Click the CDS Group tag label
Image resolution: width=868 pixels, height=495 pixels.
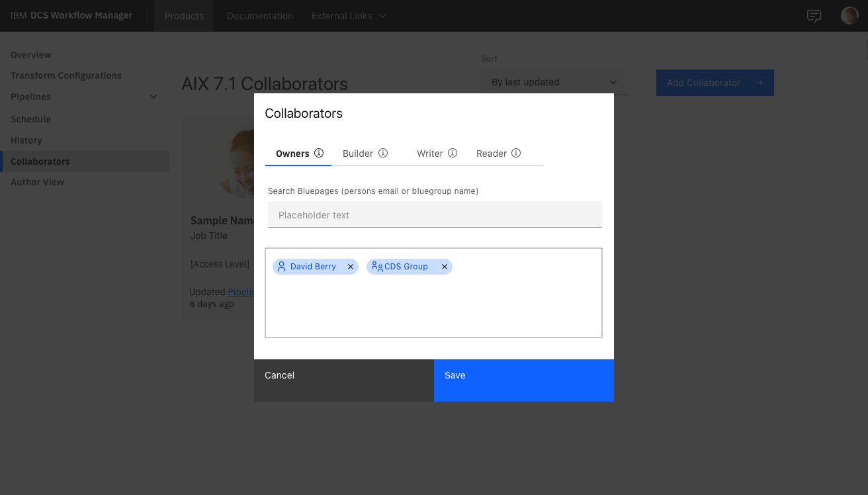pos(406,267)
